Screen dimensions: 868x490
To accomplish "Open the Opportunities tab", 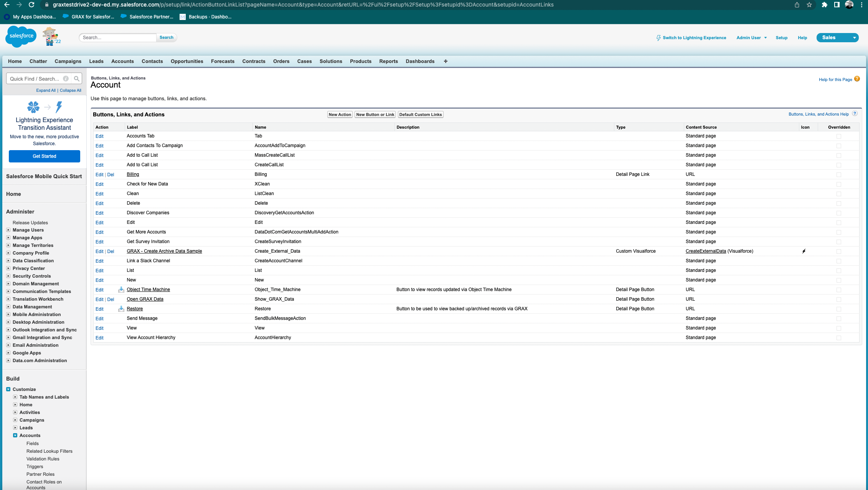I will 187,61.
